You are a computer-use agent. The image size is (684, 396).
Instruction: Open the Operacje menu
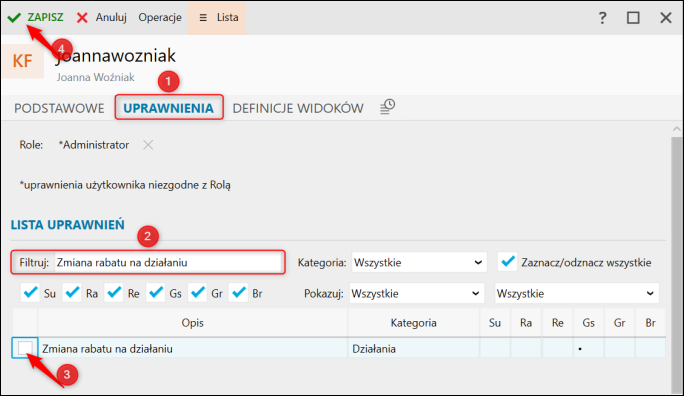coord(160,17)
